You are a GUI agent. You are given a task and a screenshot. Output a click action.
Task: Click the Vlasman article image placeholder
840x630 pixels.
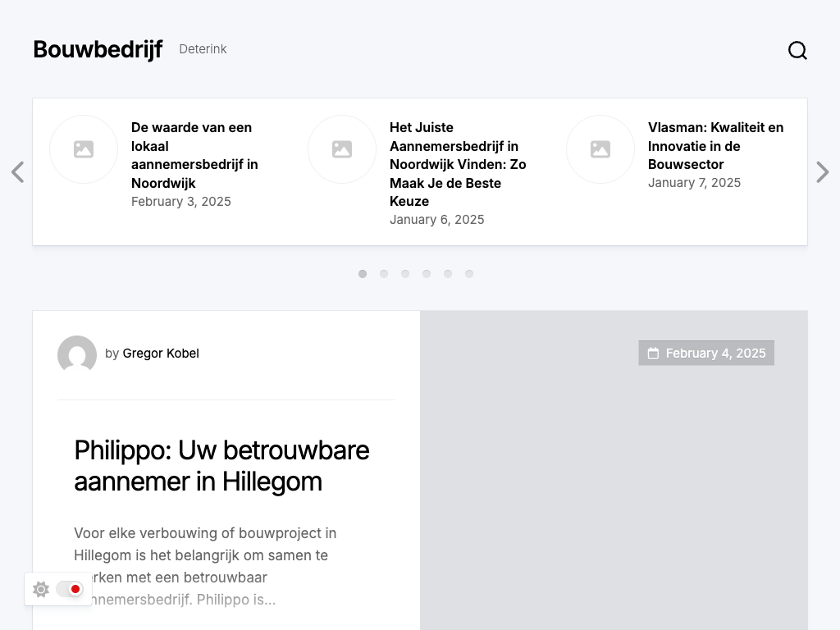pos(600,149)
